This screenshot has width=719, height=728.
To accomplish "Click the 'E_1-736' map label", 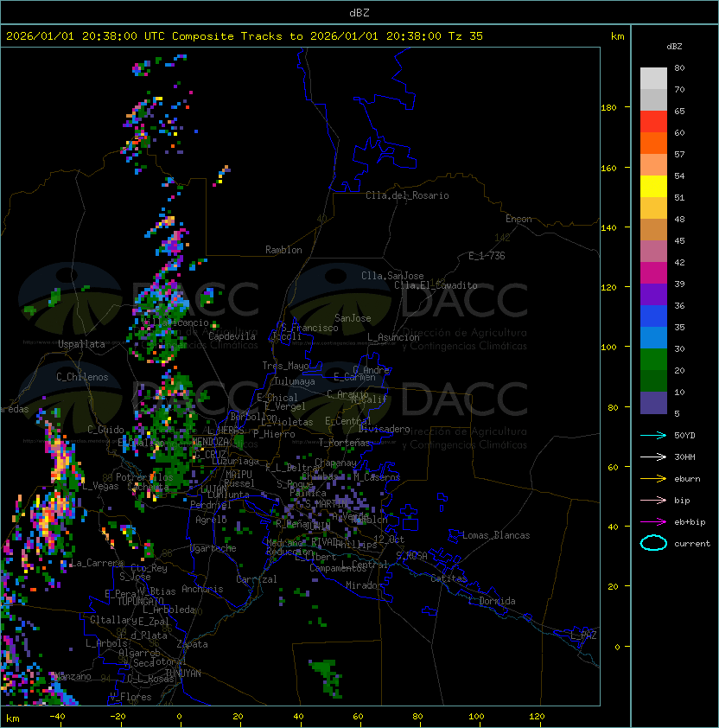I will click(x=487, y=256).
